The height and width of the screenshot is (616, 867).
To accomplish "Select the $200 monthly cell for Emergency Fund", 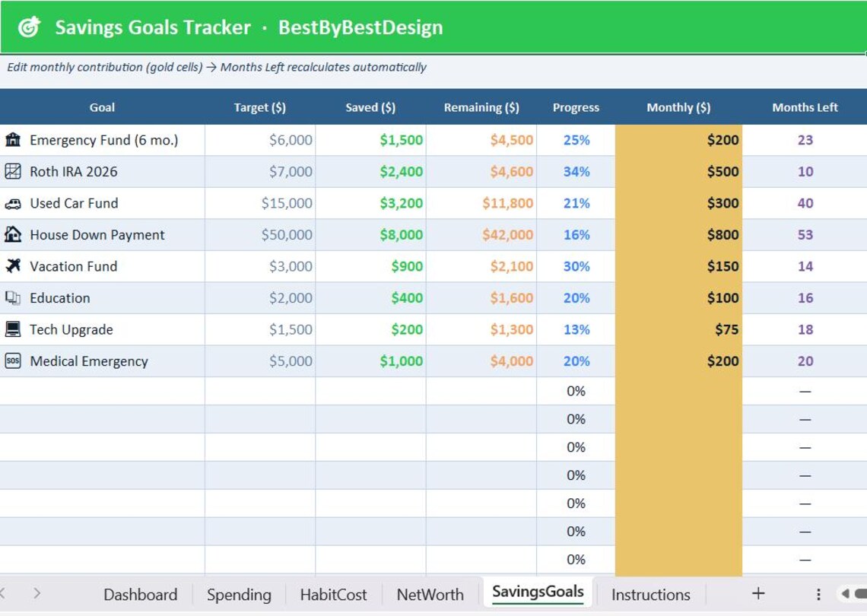I will point(678,140).
